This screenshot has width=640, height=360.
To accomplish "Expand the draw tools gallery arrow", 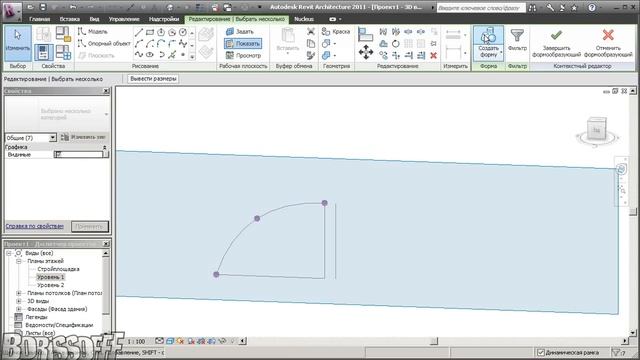I will point(192,57).
